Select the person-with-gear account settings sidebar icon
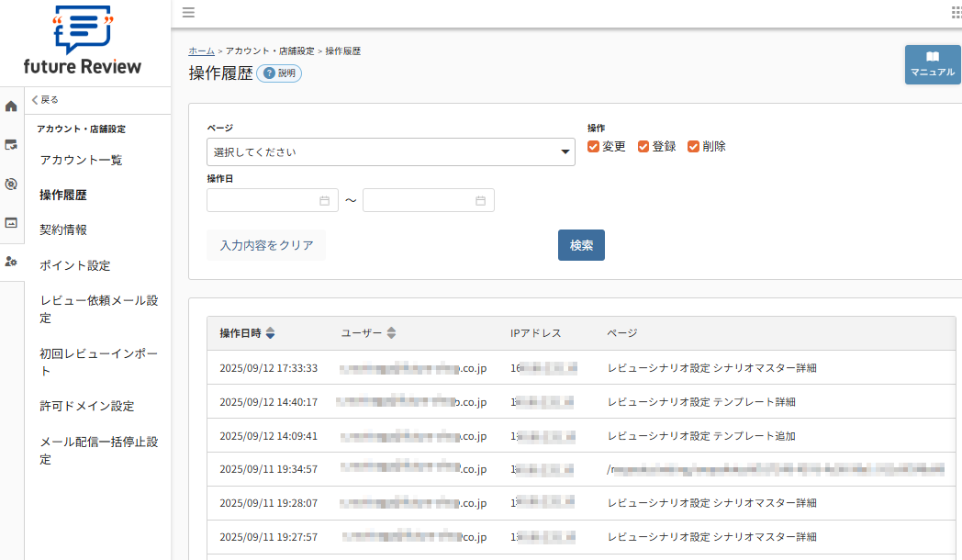This screenshot has width=962, height=560. point(11,261)
